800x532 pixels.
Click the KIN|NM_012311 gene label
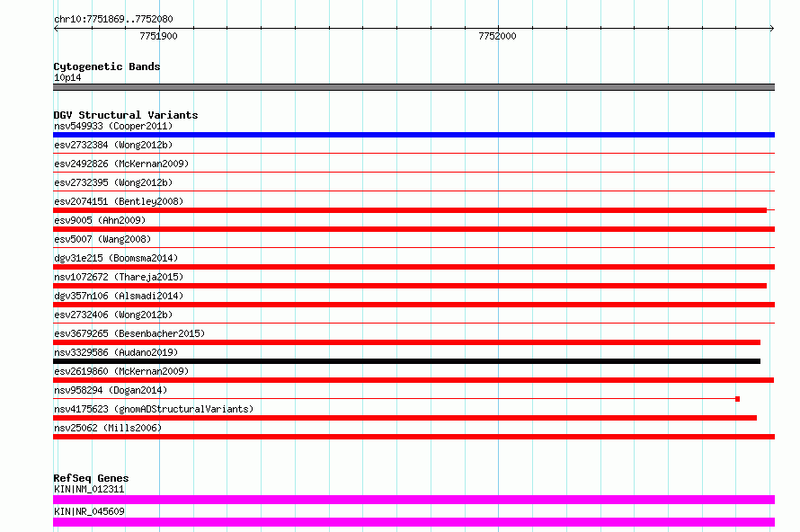click(89, 489)
